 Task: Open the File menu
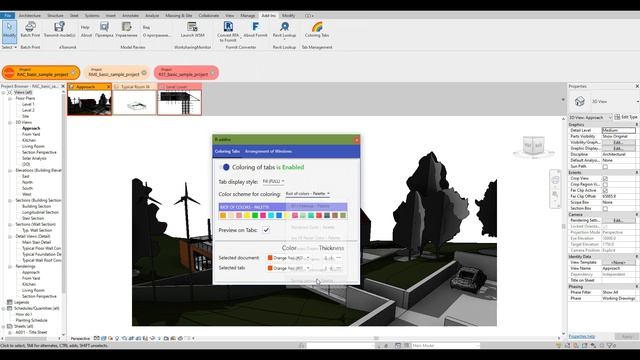click(x=8, y=16)
